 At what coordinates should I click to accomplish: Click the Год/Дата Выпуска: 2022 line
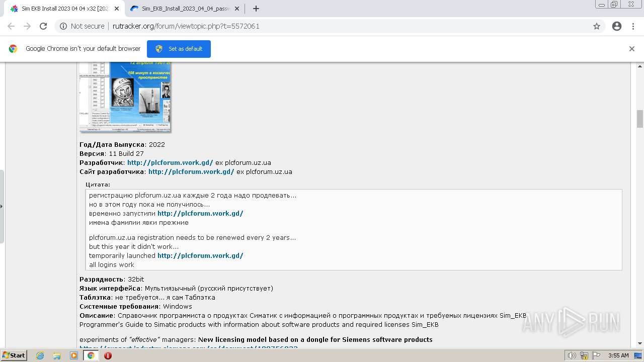(122, 144)
